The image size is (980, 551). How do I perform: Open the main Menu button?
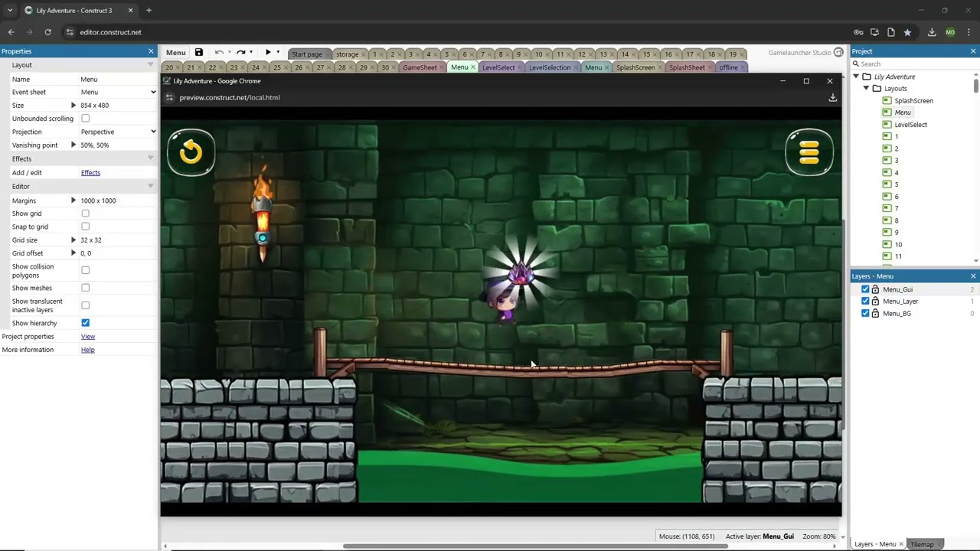pos(175,53)
